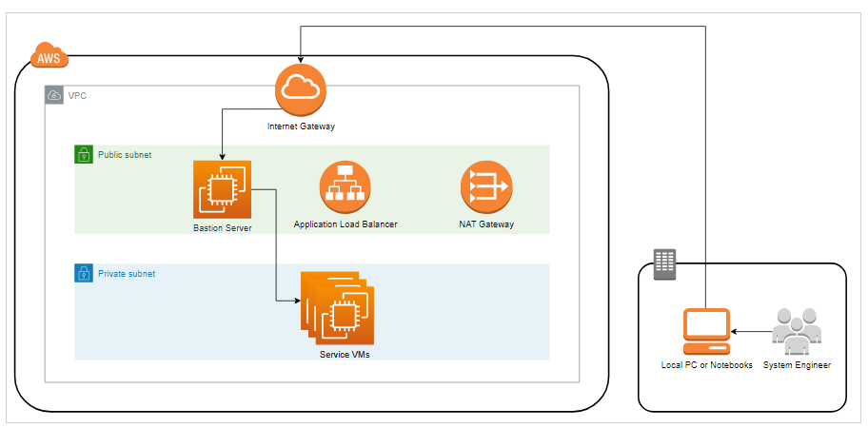Viewport: 868px width, 428px height.
Task: Select the NAT Gateway icon
Action: tap(485, 186)
